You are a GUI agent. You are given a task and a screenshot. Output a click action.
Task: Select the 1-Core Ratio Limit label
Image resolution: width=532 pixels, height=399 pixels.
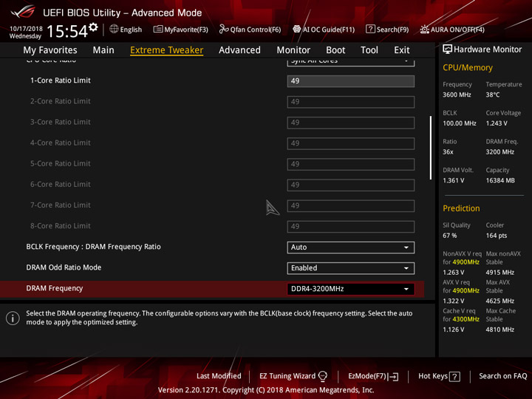coord(61,81)
